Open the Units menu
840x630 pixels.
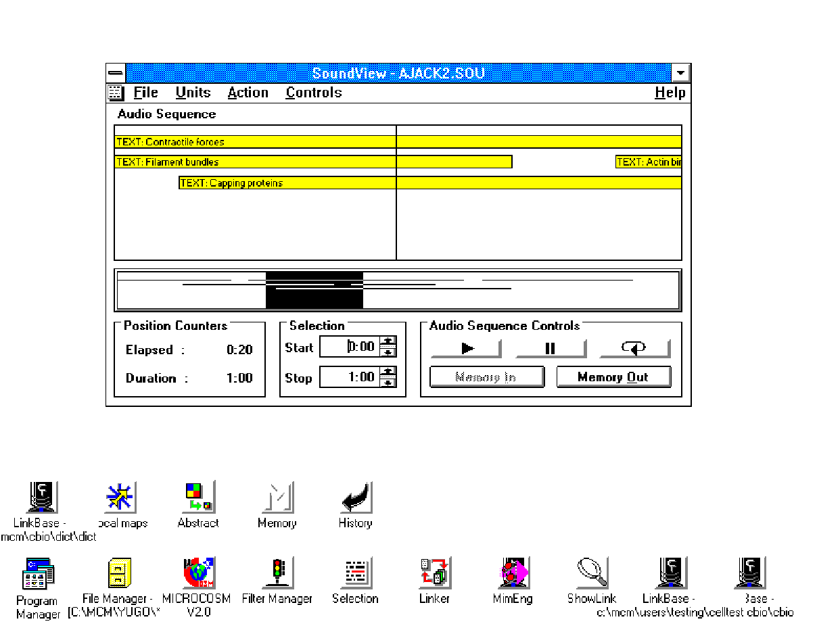(193, 93)
